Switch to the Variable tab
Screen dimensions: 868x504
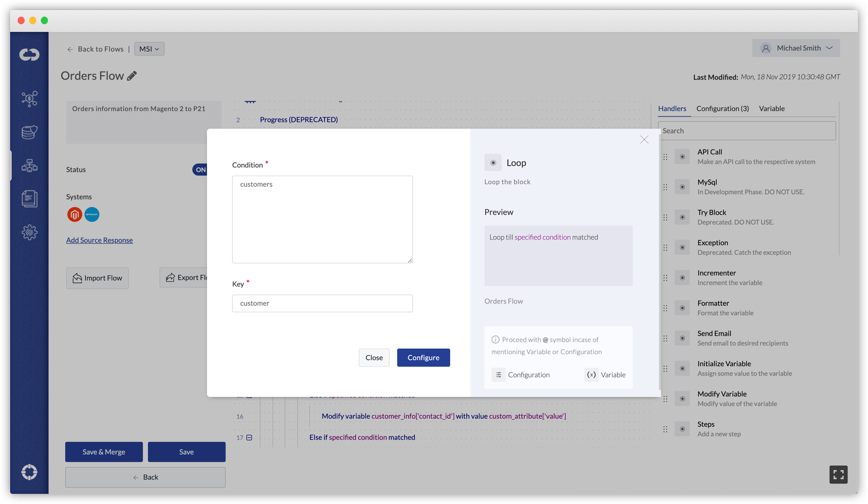coord(772,108)
